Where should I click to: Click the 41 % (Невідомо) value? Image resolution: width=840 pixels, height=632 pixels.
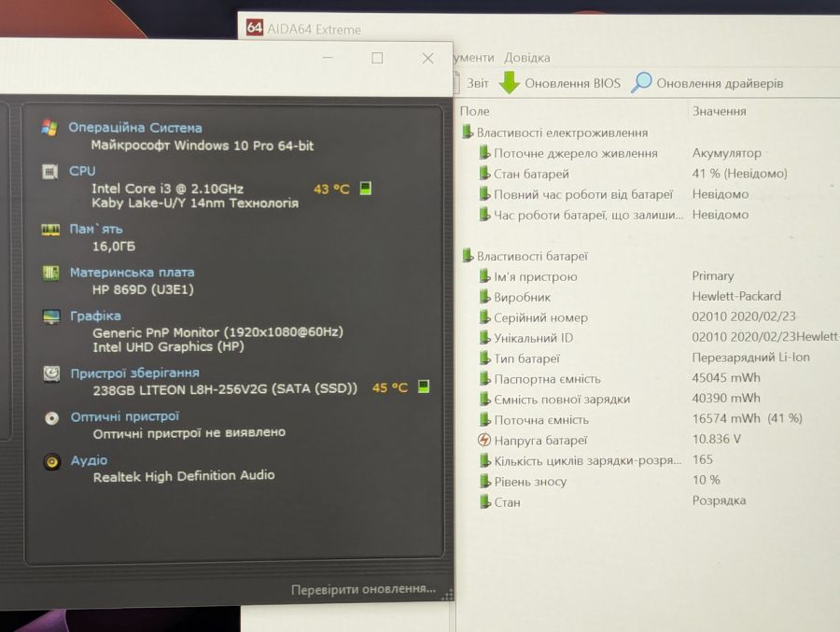(x=739, y=173)
